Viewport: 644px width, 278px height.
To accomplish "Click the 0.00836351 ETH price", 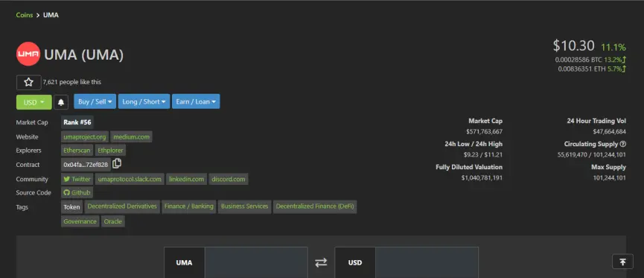I will 581,69.
